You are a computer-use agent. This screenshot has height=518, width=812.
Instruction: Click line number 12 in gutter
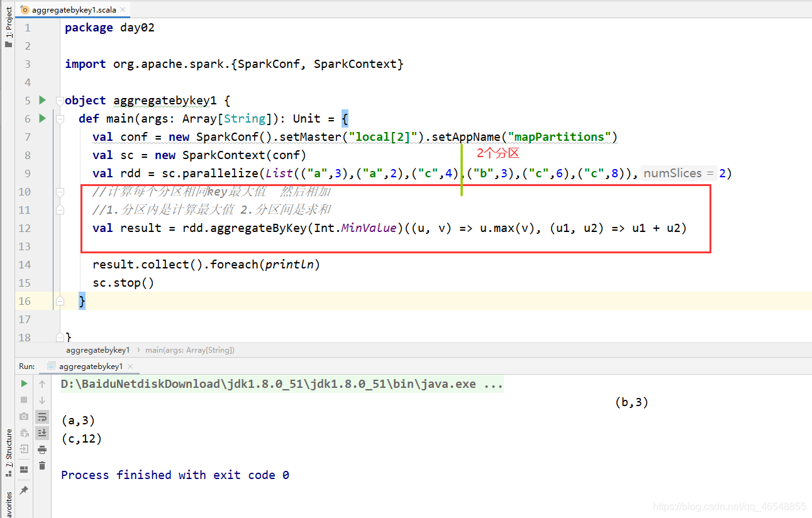tap(25, 228)
